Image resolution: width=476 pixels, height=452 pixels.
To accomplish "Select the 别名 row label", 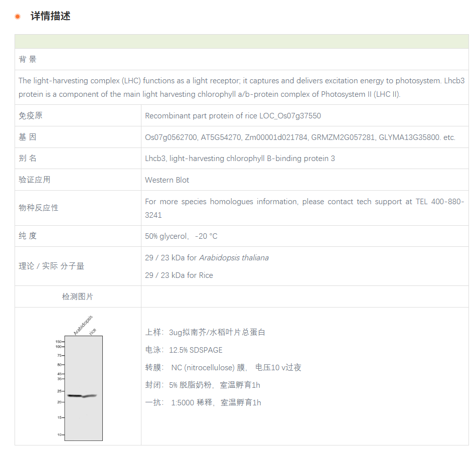I will point(28,158).
